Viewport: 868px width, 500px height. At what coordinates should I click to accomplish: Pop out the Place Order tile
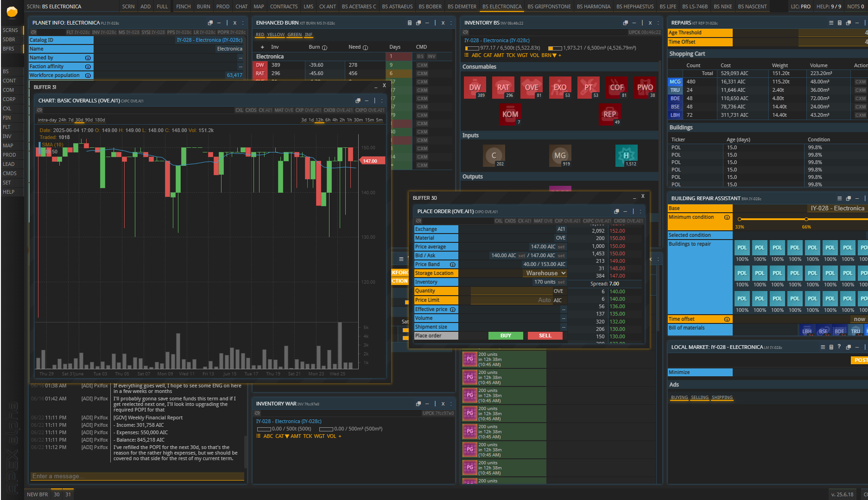616,211
